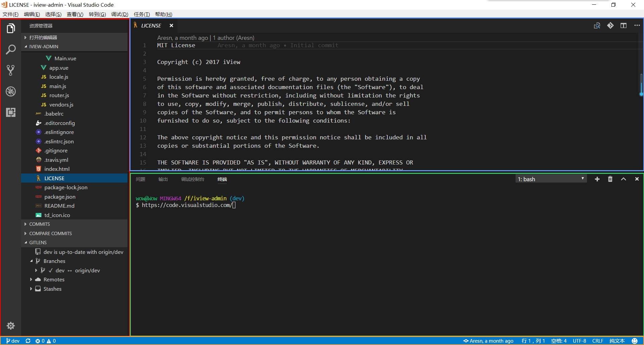Switch to the 输出 panel tab
Screen dimensions: 644x345
(x=163, y=179)
